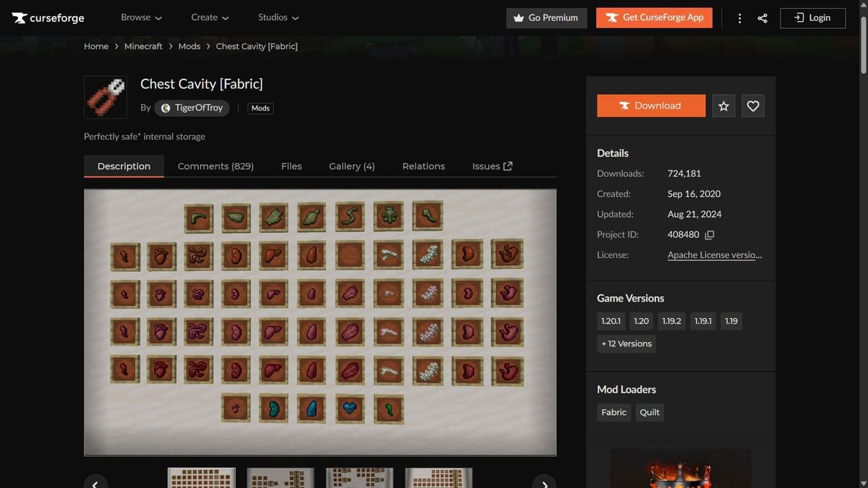Copy the Project ID using the copy icon
This screenshot has width=868, height=488.
click(710, 234)
